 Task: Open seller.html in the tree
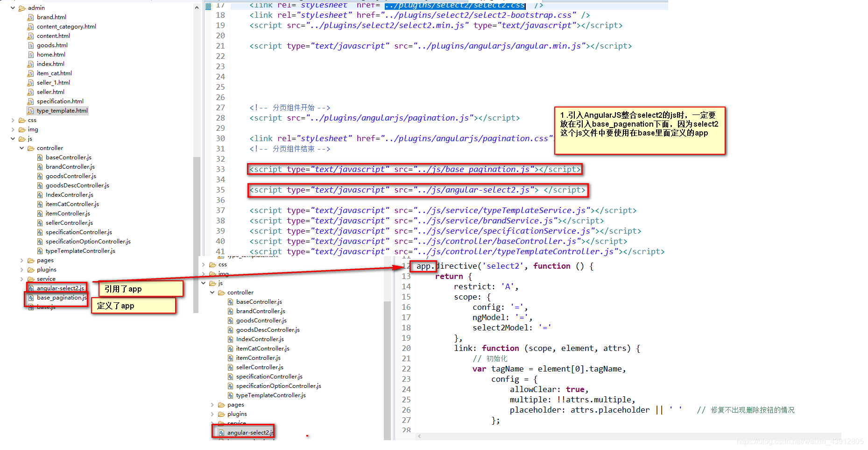(50, 92)
